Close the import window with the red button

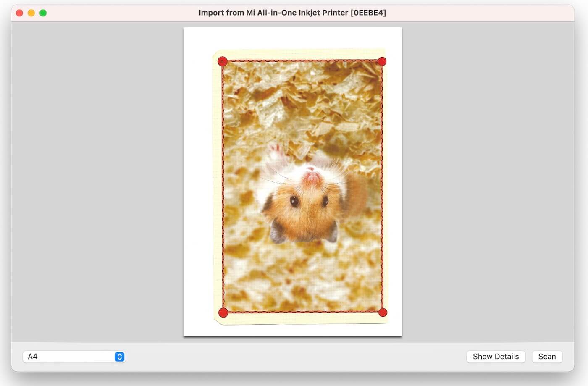[x=19, y=13]
